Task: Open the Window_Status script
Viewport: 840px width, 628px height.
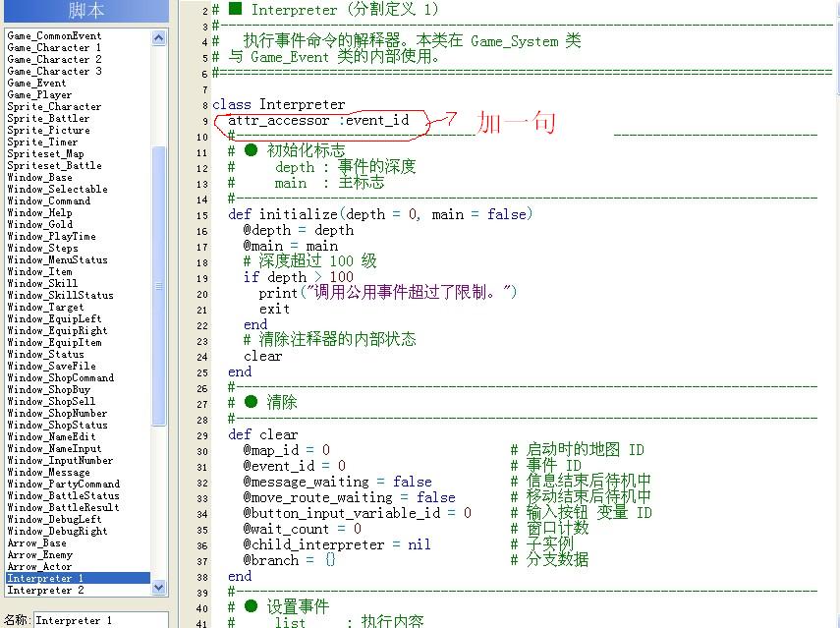Action: (45, 354)
